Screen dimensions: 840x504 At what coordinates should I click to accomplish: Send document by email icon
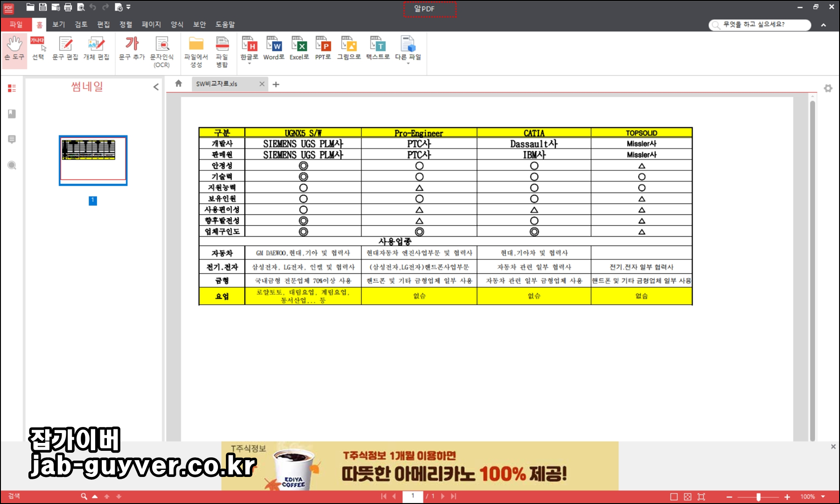pyautogui.click(x=56, y=7)
